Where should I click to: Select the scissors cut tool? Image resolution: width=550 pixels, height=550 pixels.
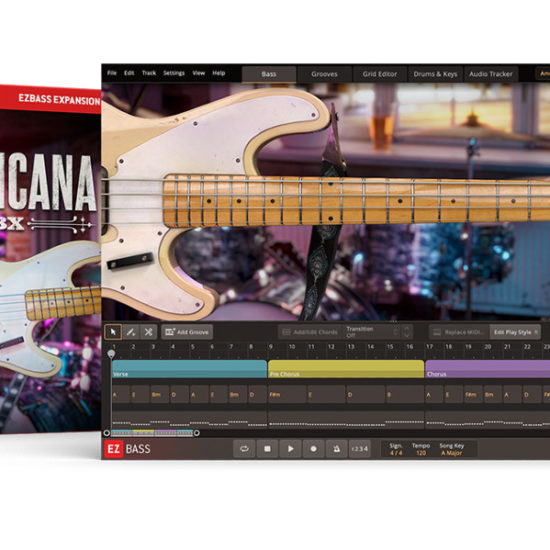[x=148, y=332]
